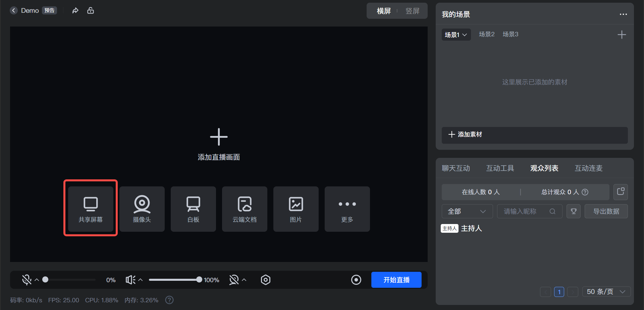The image size is (644, 310).
Task: Click the speaker volume slider handle
Action: [199, 280]
